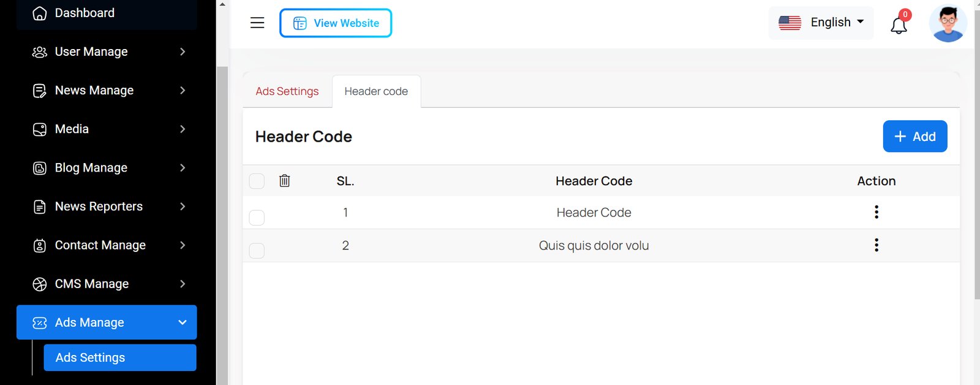
Task: Click the Media sidebar icon
Action: (x=40, y=129)
